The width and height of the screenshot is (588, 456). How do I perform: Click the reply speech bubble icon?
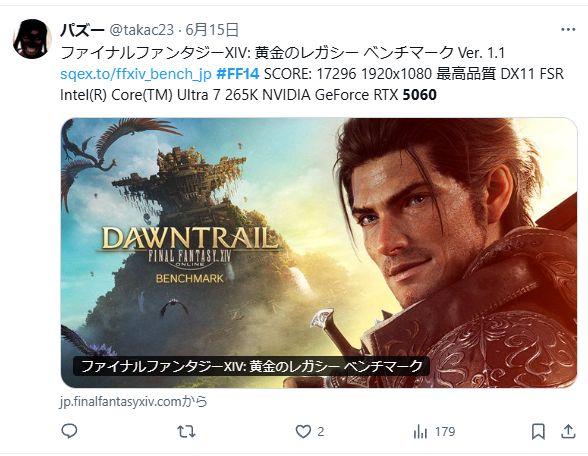(x=69, y=431)
